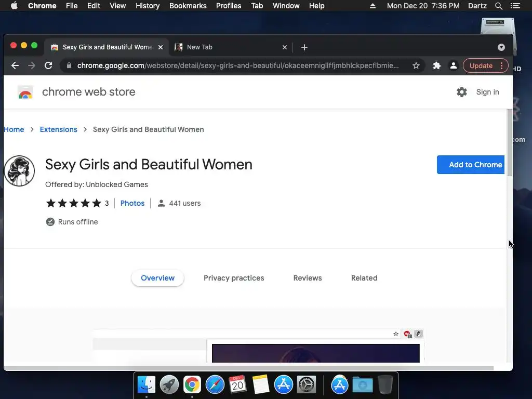Open the web store settings gear
The height and width of the screenshot is (399, 532).
coord(461,92)
